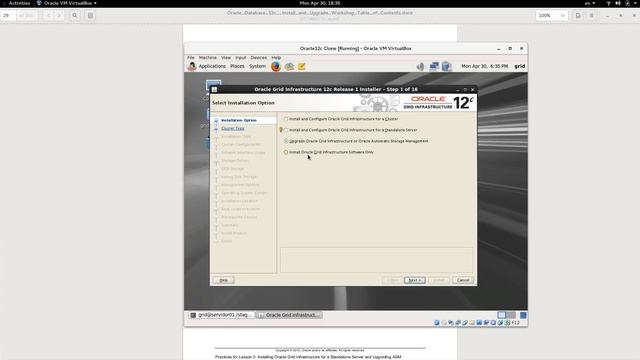640x360 pixels.
Task: Select Install and Configure Grid Infrastructure for a Cluster
Action: click(286, 119)
